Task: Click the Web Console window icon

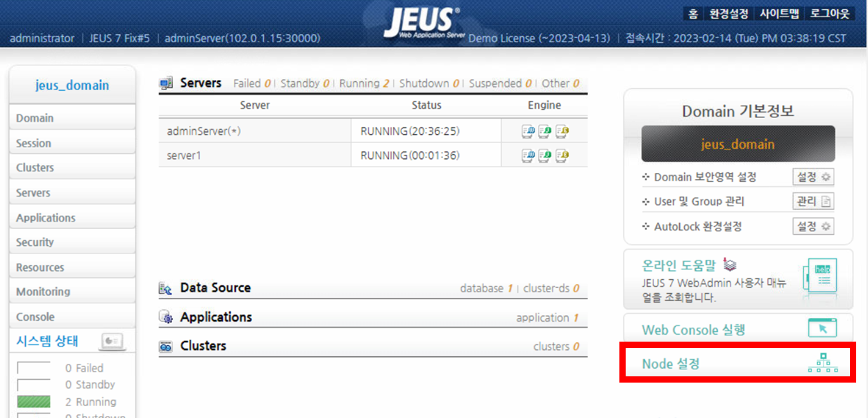Action: pyautogui.click(x=823, y=328)
